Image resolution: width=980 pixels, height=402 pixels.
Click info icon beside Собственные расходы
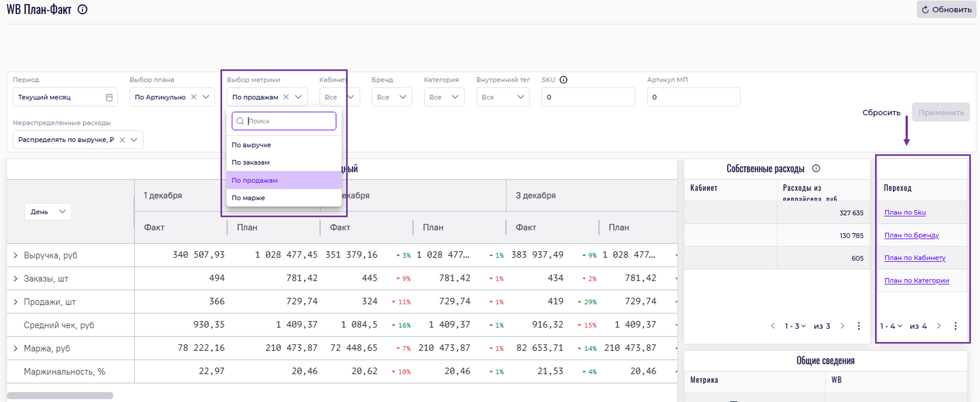tap(816, 169)
